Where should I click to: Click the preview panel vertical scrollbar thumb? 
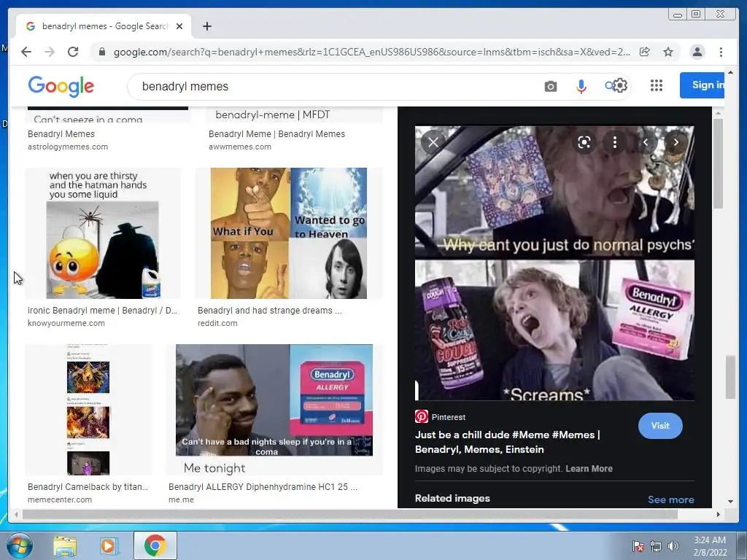[x=718, y=163]
